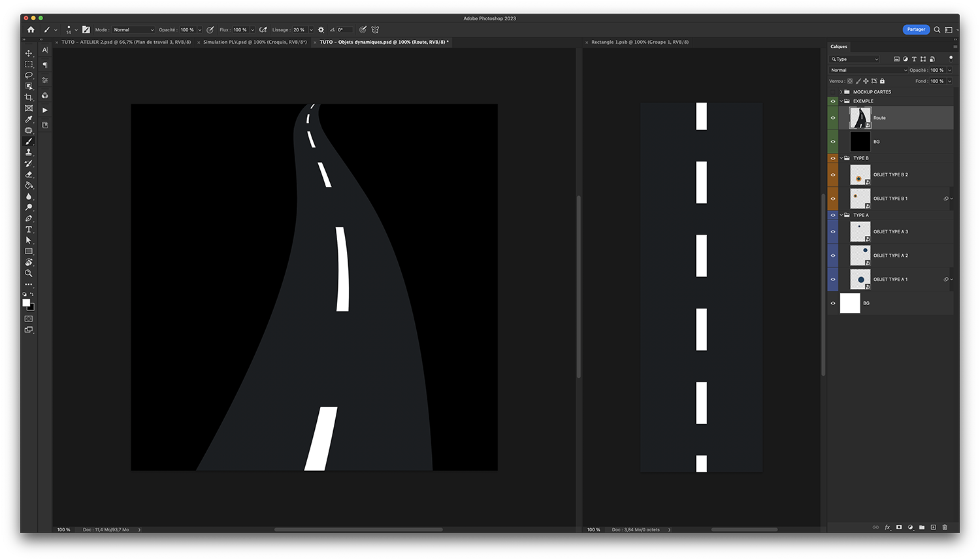Click the Partager button
This screenshot has width=980, height=560.
pyautogui.click(x=916, y=29)
